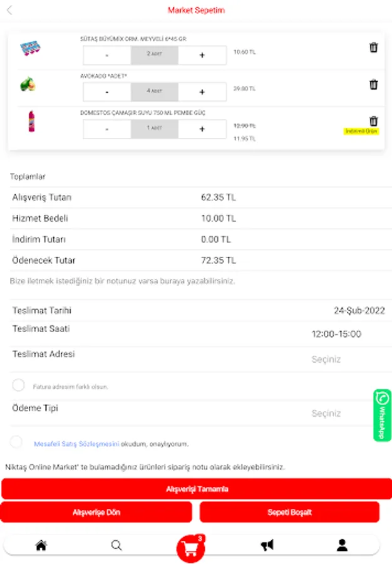Click the order note text field
Image resolution: width=392 pixels, height=564 pixels.
click(x=123, y=281)
